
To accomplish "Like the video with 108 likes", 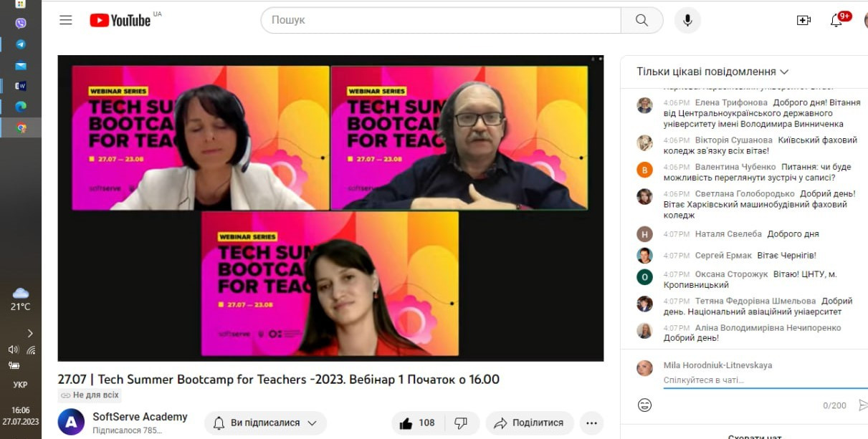I will tap(416, 423).
